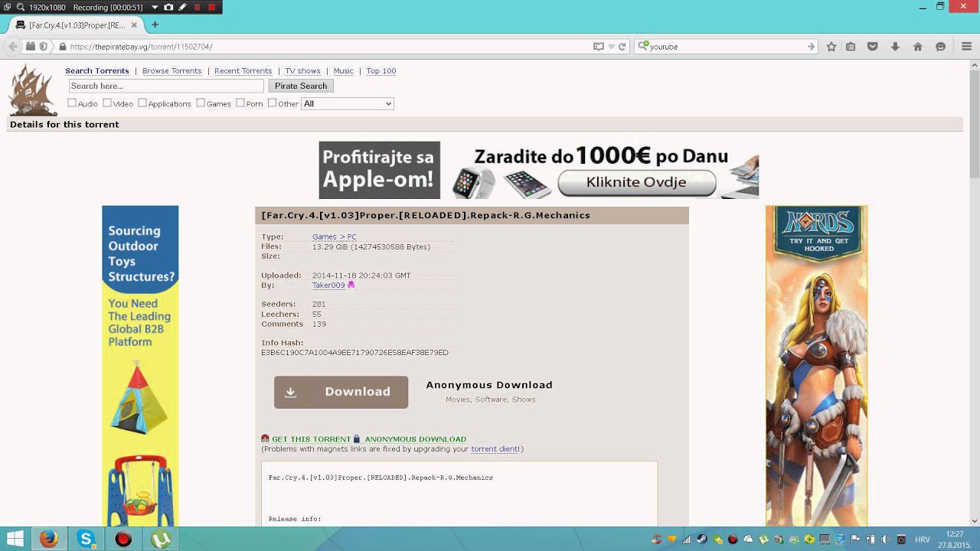Click the 'Search here...' input field
980x551 pixels.
click(x=166, y=86)
